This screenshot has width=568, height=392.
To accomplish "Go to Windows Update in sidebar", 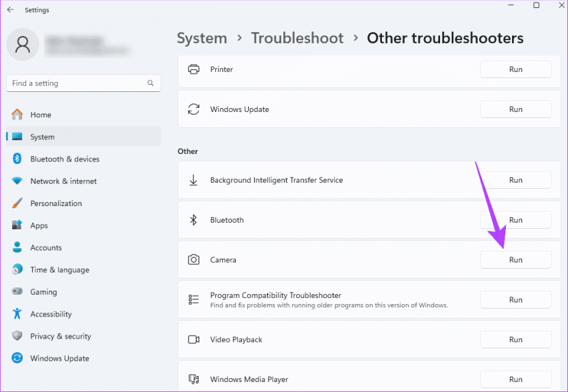I will 59,359.
